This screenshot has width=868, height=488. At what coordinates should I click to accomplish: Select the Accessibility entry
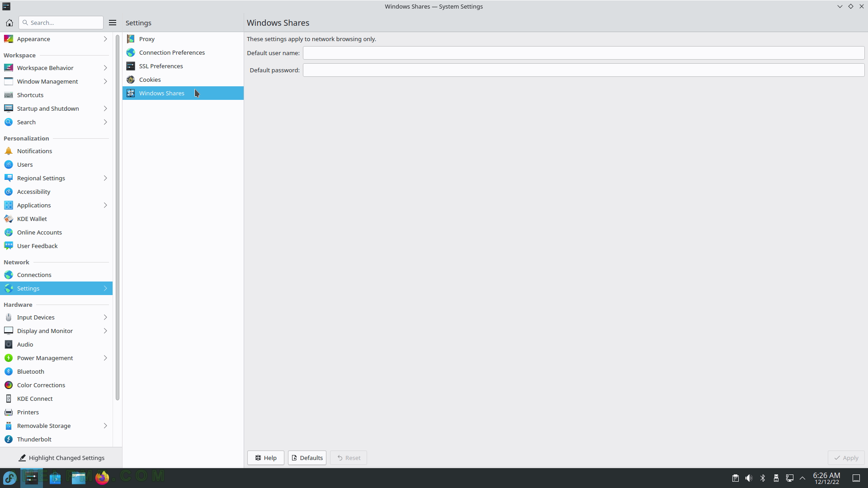(x=56, y=192)
